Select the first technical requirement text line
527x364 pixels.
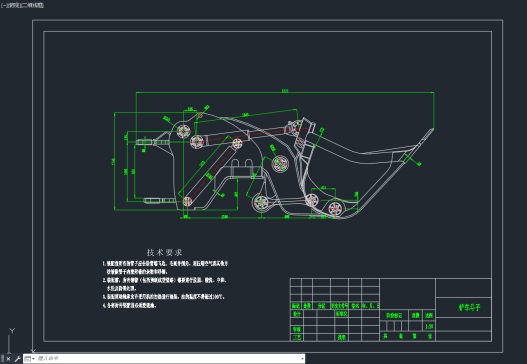click(165, 264)
